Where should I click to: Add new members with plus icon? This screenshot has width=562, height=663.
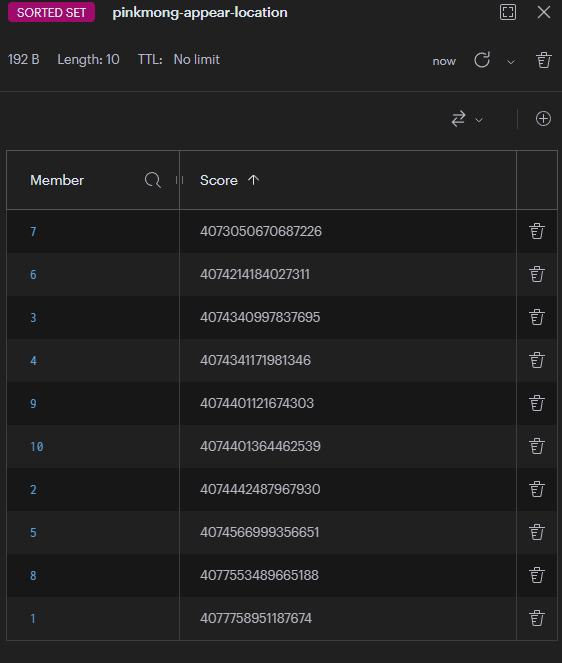pyautogui.click(x=543, y=119)
